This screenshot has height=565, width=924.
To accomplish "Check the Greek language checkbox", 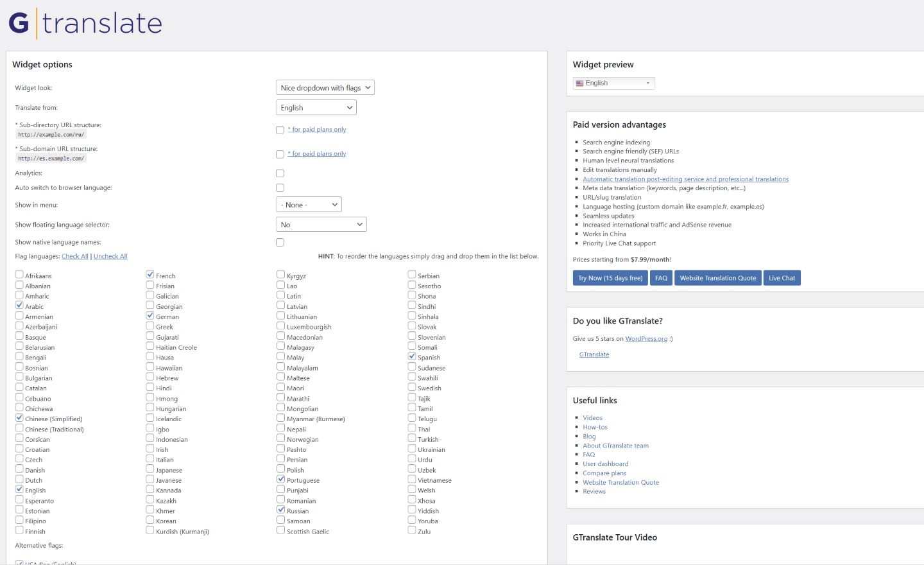I will coord(150,326).
